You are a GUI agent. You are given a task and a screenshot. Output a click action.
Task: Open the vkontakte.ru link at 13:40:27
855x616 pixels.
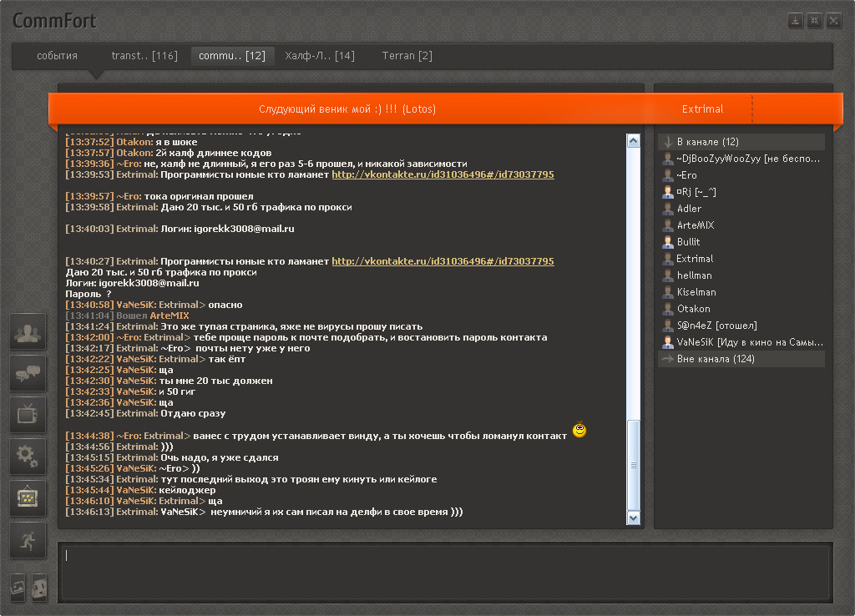tap(443, 261)
